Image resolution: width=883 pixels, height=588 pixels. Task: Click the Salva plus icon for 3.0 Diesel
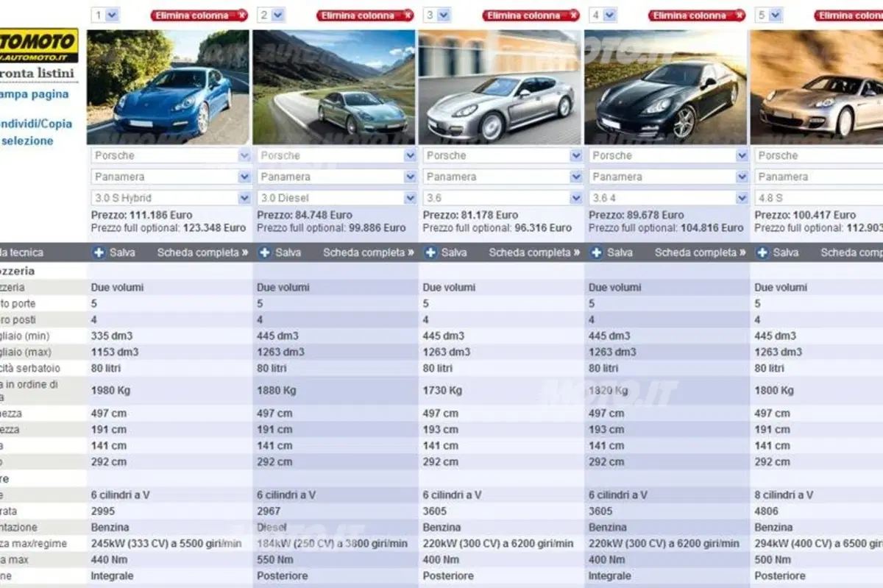[x=265, y=252]
